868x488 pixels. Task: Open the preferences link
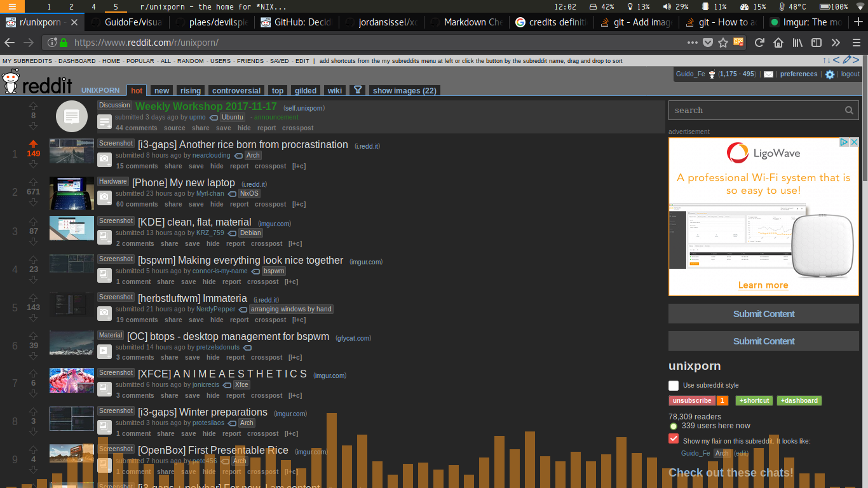click(x=799, y=74)
